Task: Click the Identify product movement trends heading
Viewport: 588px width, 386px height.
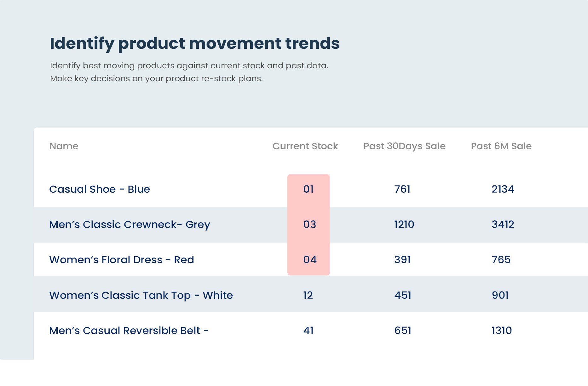Action: click(195, 43)
